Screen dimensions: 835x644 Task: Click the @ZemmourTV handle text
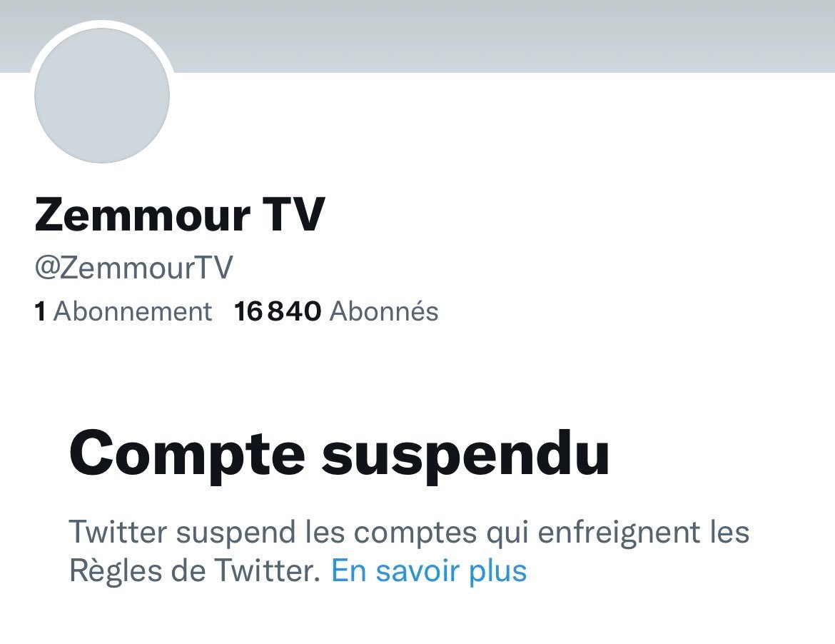coord(133,268)
